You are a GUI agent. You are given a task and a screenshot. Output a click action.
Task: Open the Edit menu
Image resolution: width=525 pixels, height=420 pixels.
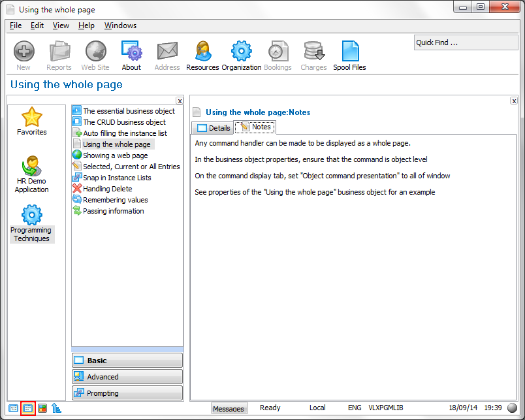(37, 25)
